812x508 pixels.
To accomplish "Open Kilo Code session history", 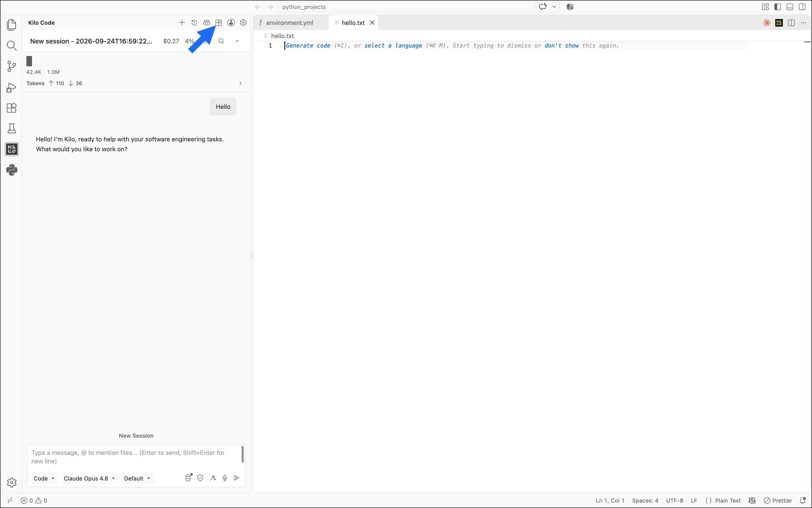I will pos(194,23).
